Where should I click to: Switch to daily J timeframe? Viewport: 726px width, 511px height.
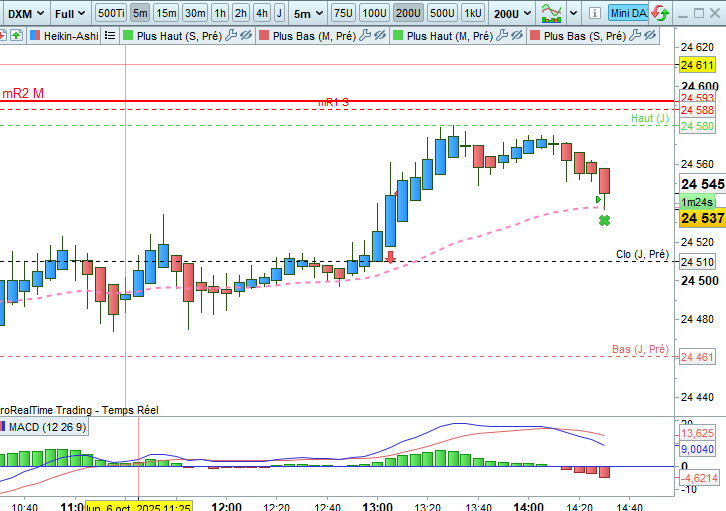279,13
